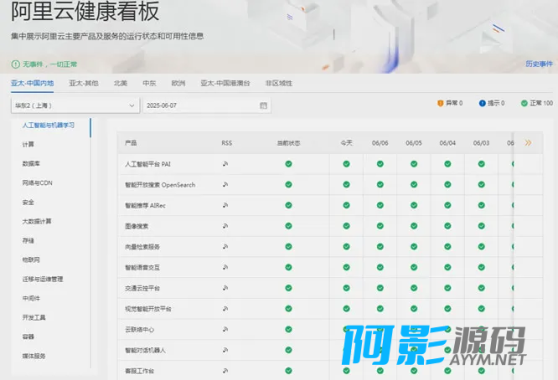
Task: Click the green 无事件 status icon
Action: coord(15,64)
